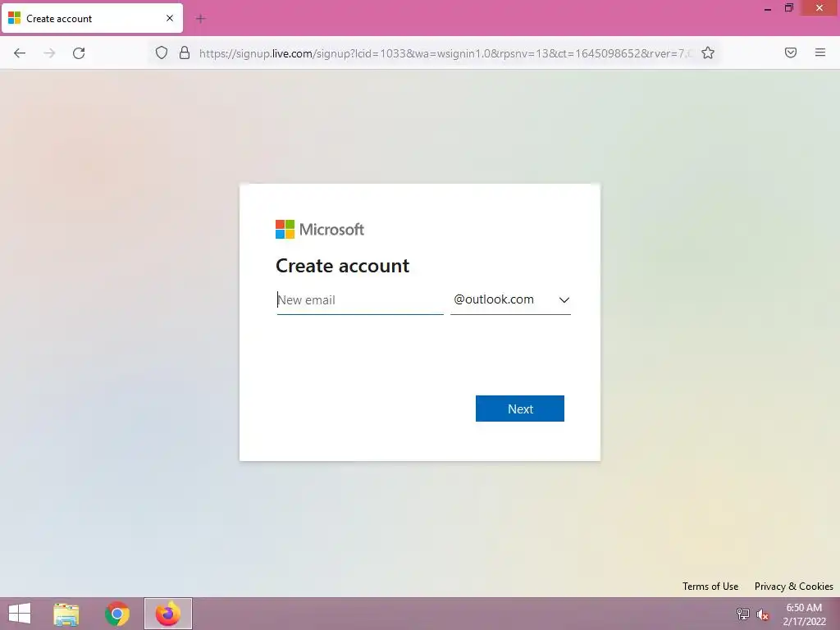The height and width of the screenshot is (630, 840).
Task: Click the Firefox taskbar icon
Action: (x=167, y=614)
